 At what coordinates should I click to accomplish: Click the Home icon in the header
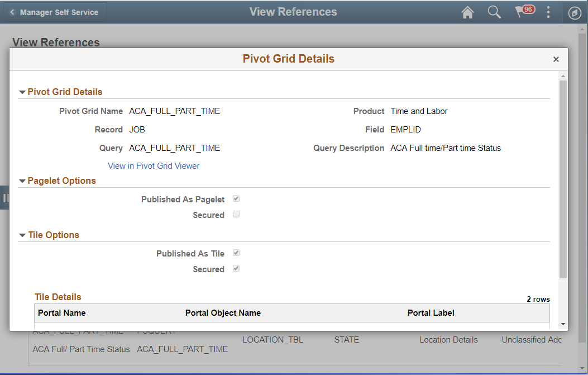pyautogui.click(x=467, y=12)
